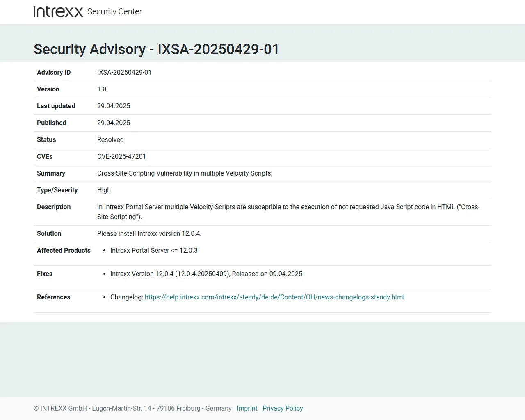Click the INTREXX GmbH copyright address text
Image resolution: width=525 pixels, height=420 pixels.
coord(132,408)
